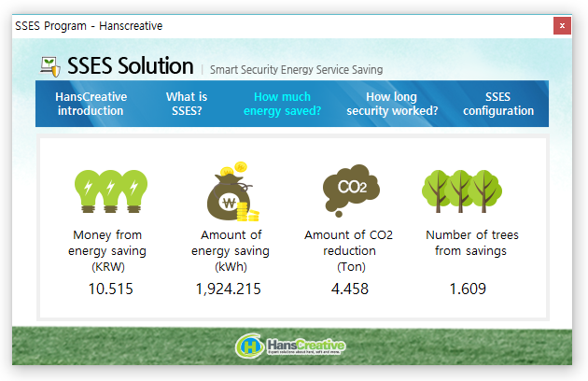This screenshot has width=588, height=381.
Task: Click the green light bulbs icon
Action: pos(110,191)
